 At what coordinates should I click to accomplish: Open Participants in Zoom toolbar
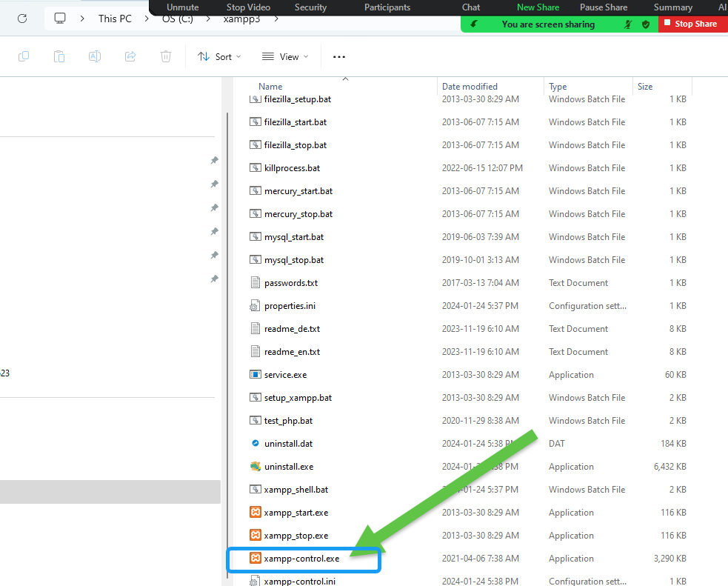[387, 7]
